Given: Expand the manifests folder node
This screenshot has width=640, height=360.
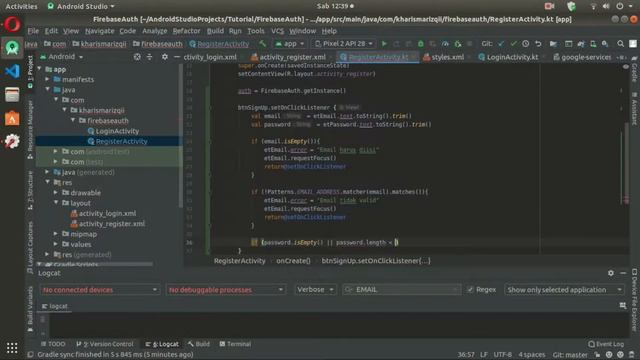Looking at the screenshot, I should [x=48, y=79].
